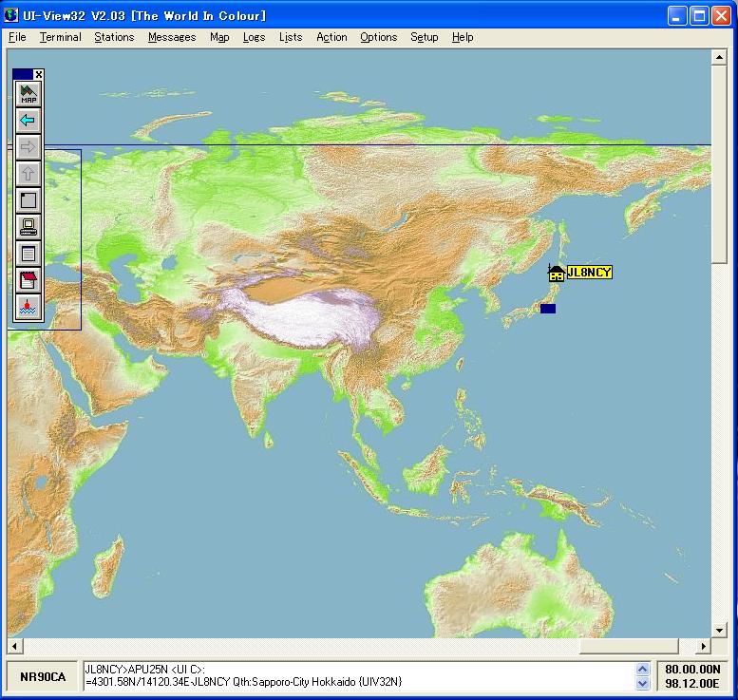
Task: Click the yellow JL8NCY callsign label
Action: tap(590, 273)
